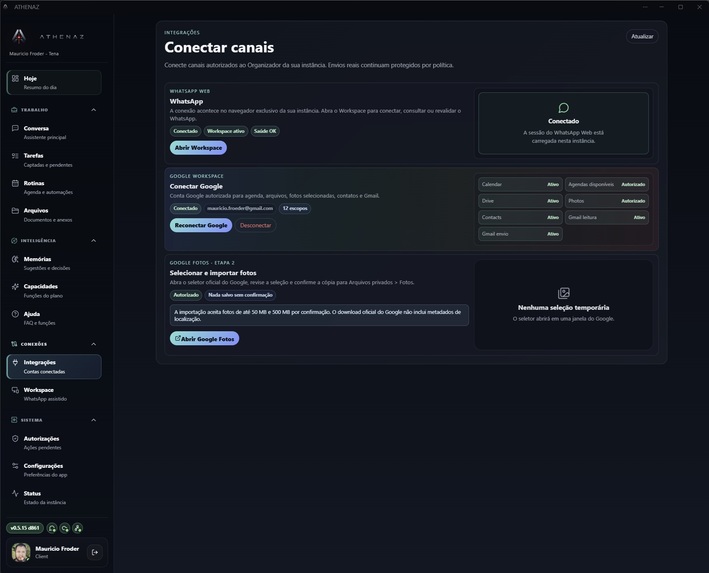Click the Workspace ativo badge

point(226,131)
